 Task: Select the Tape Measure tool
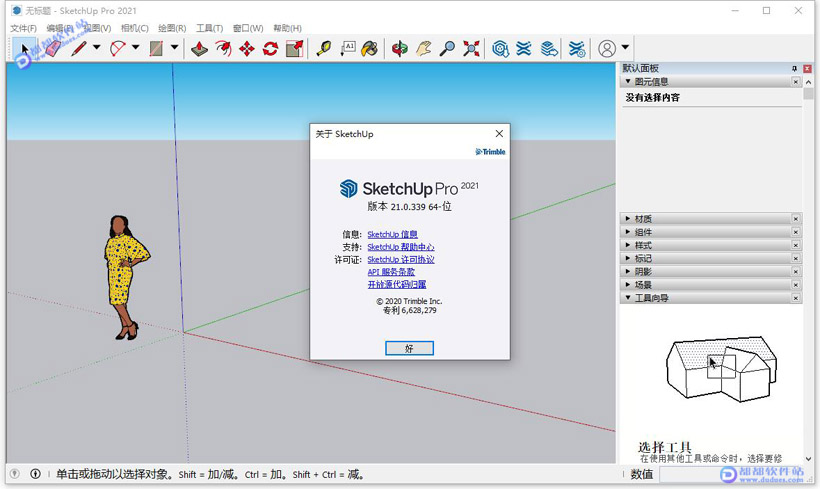(324, 49)
